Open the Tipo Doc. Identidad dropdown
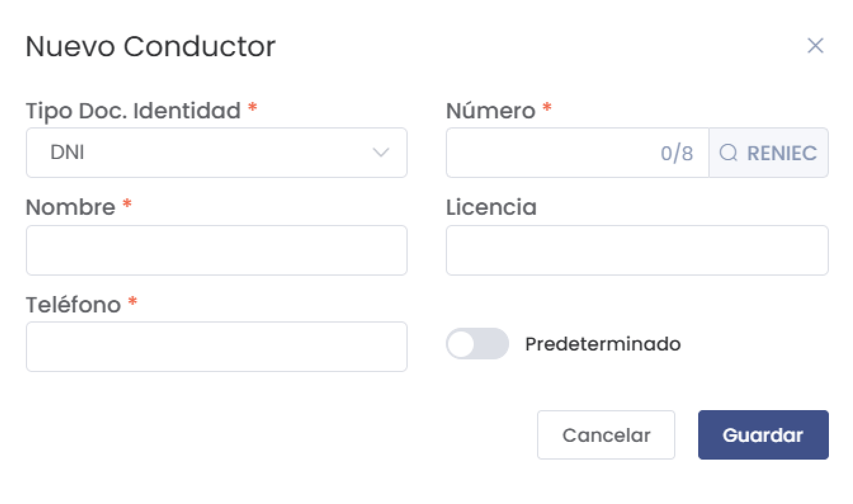Screen dimensions: 853x504 click(217, 153)
